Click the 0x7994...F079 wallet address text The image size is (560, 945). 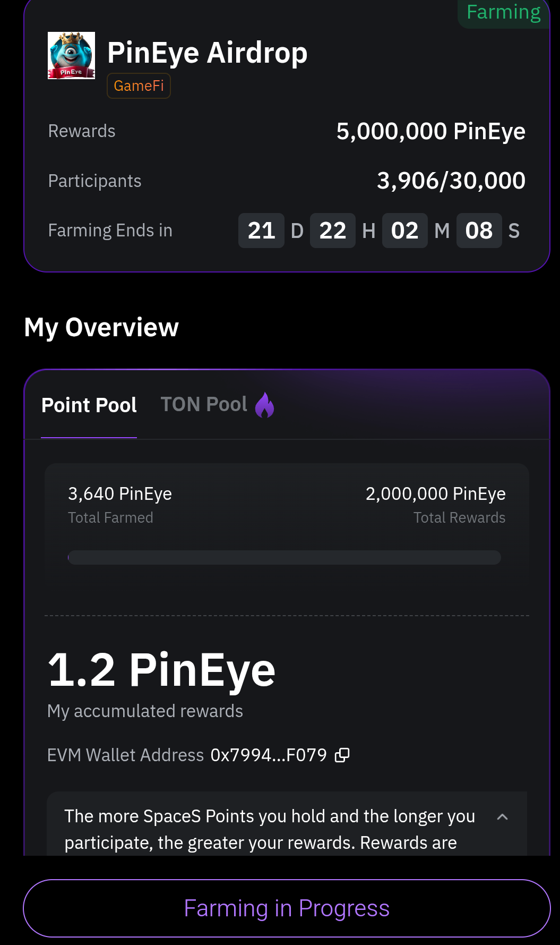coord(269,755)
